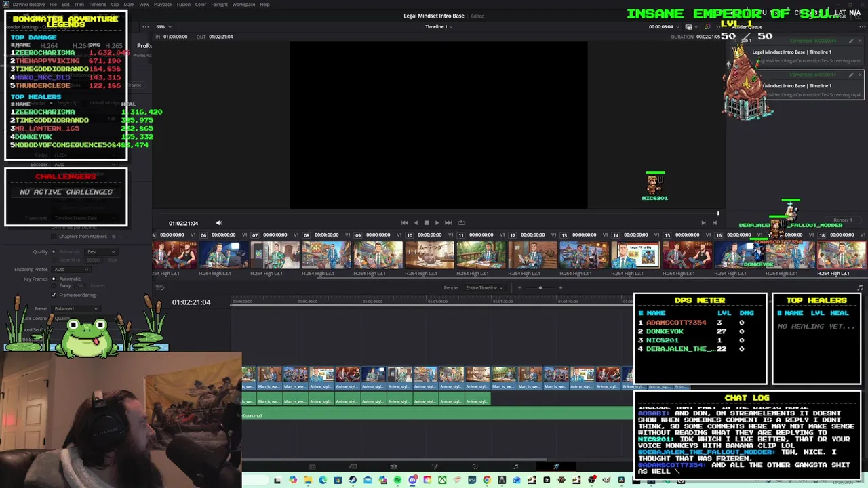Open the render settings three-dot options menu
This screenshot has width=868, height=488.
pyautogui.click(x=144, y=27)
